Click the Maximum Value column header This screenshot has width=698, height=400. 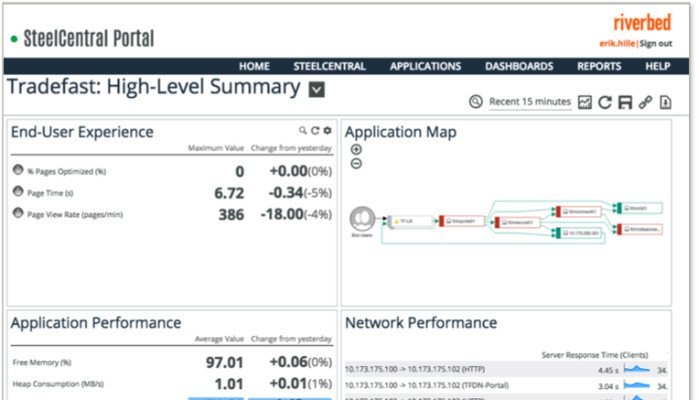pyautogui.click(x=216, y=148)
